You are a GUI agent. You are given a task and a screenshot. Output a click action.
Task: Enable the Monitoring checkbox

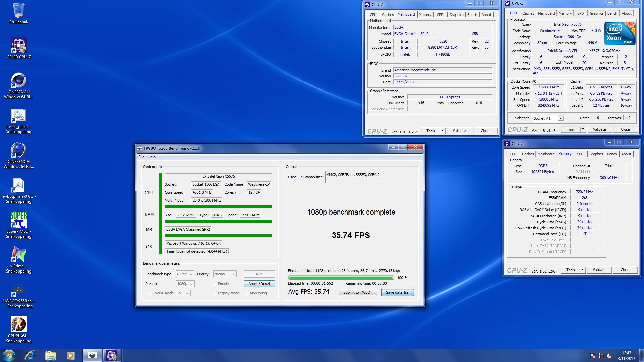tap(247, 293)
